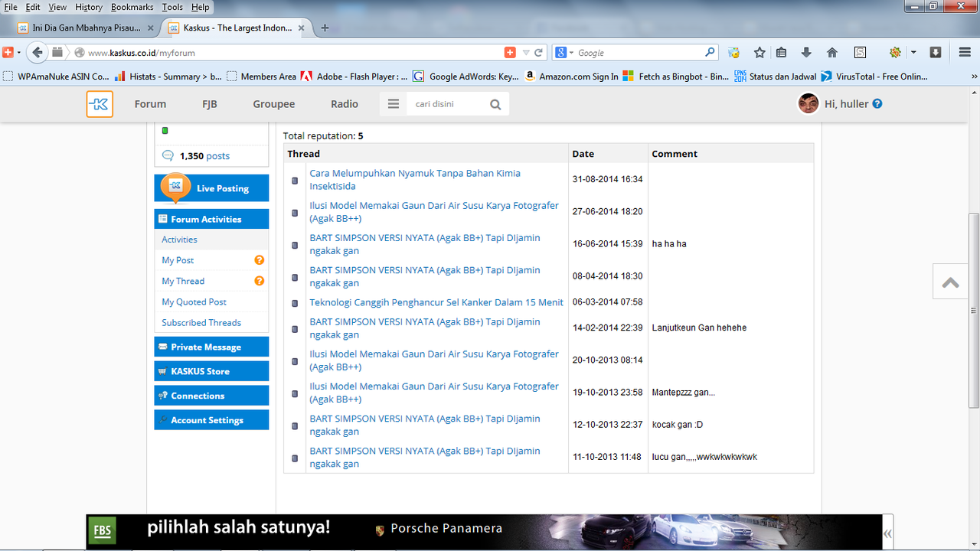
Task: Click the FBS logo on the bottom banner
Action: coord(101,531)
